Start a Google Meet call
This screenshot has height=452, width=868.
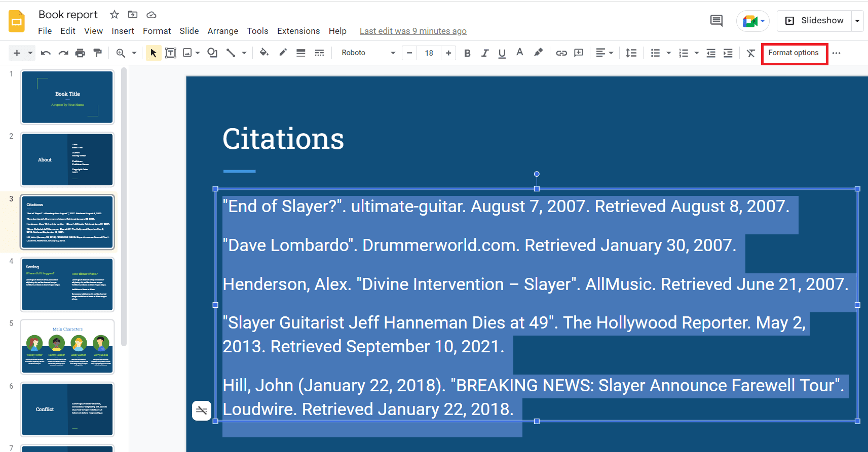coord(753,21)
